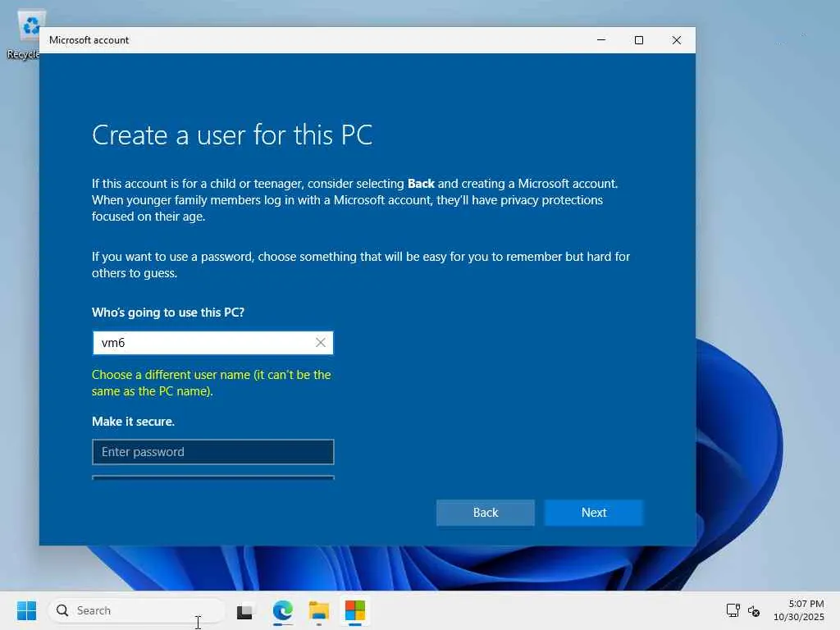The image size is (840, 630).
Task: Click the muted volume tray icon
Action: coord(754,610)
